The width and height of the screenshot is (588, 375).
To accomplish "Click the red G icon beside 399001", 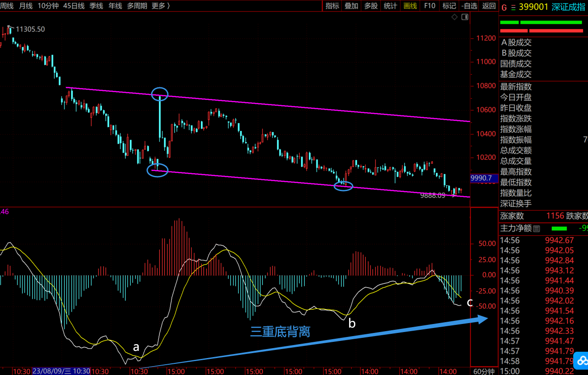I will pyautogui.click(x=504, y=7).
